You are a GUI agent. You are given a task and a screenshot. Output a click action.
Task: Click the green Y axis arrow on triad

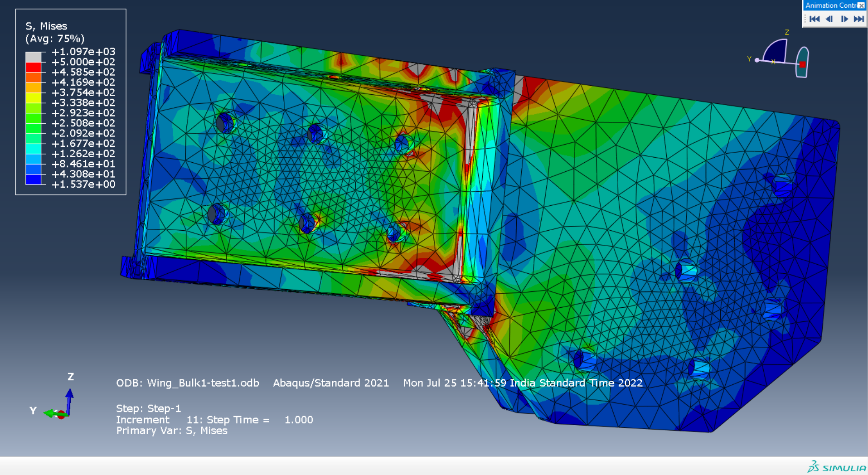point(51,413)
